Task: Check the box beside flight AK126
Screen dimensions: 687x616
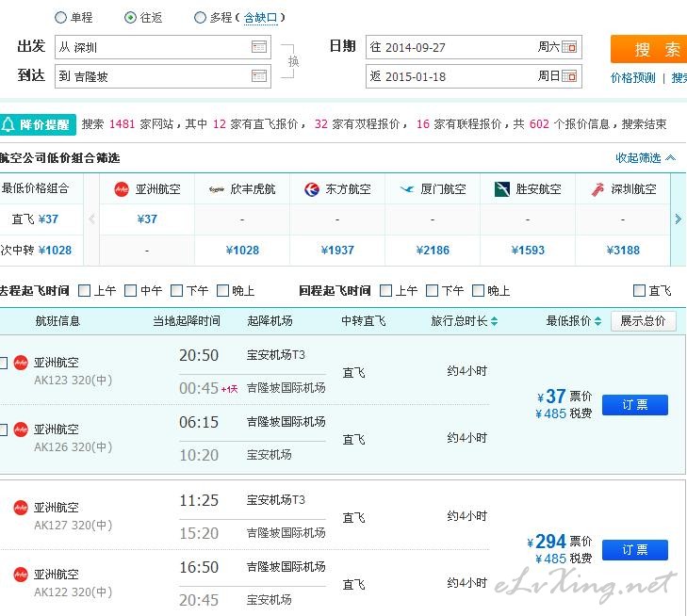Action: click(3, 430)
